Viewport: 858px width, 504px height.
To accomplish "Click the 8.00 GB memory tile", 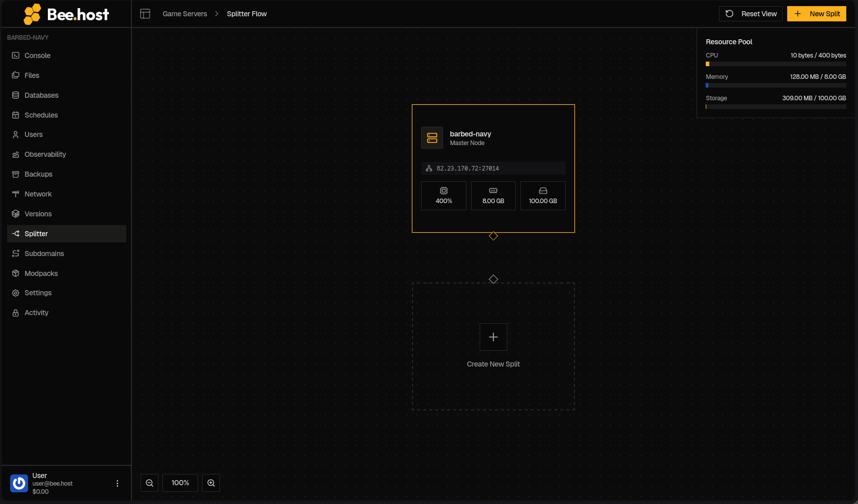I will click(493, 195).
